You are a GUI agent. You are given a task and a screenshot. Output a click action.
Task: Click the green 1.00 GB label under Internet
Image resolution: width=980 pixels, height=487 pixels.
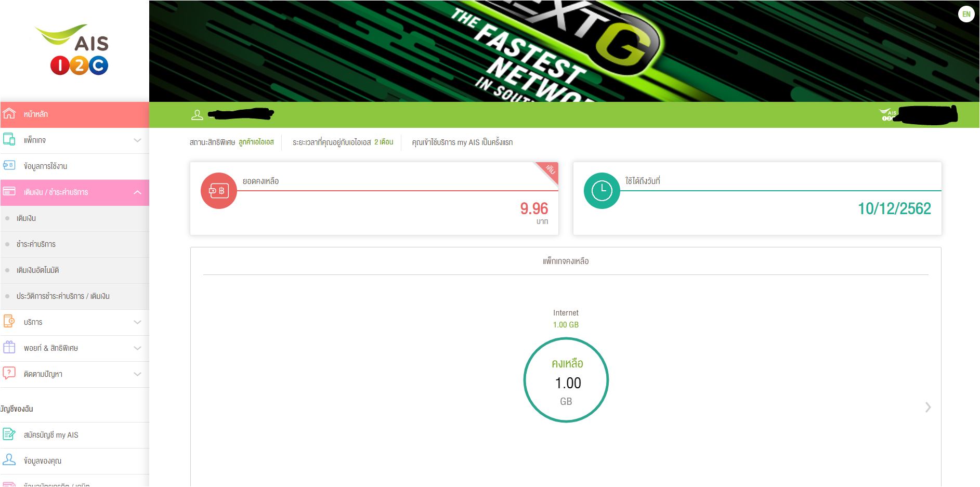566,325
